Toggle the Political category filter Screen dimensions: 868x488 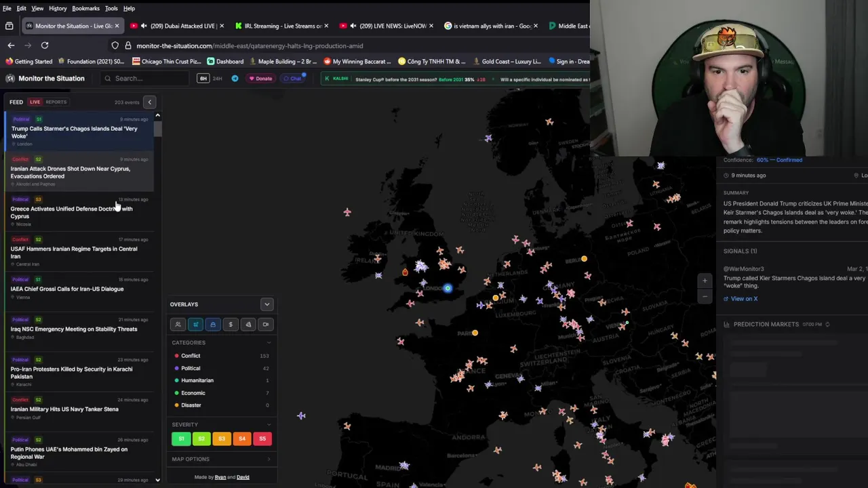[221, 368]
